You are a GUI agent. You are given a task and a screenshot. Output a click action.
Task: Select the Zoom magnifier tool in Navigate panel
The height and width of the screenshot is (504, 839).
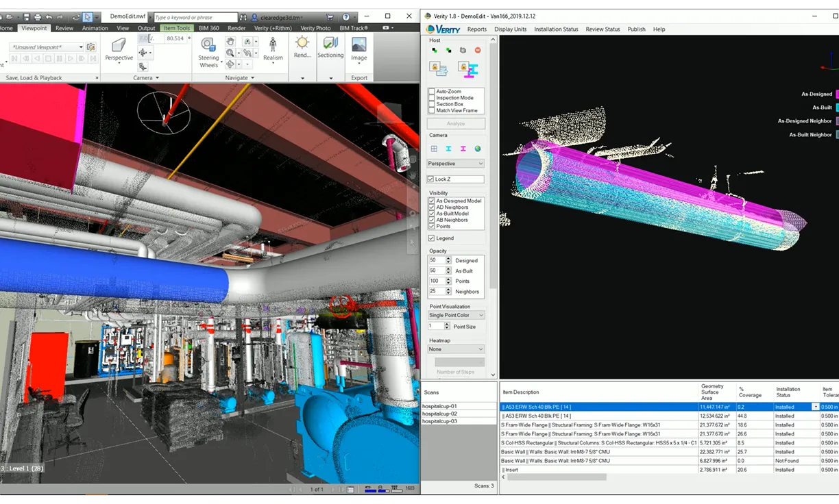click(x=230, y=53)
